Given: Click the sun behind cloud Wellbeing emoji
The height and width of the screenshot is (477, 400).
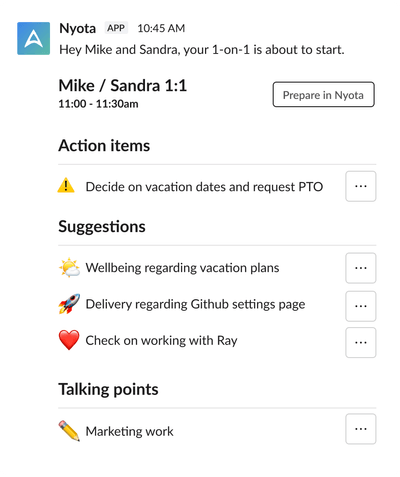Looking at the screenshot, I should tap(69, 267).
